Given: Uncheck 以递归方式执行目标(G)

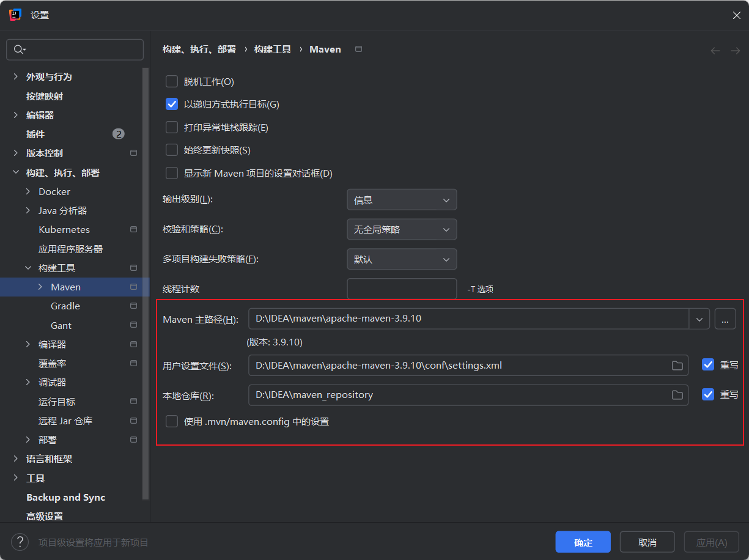Looking at the screenshot, I should (x=172, y=104).
